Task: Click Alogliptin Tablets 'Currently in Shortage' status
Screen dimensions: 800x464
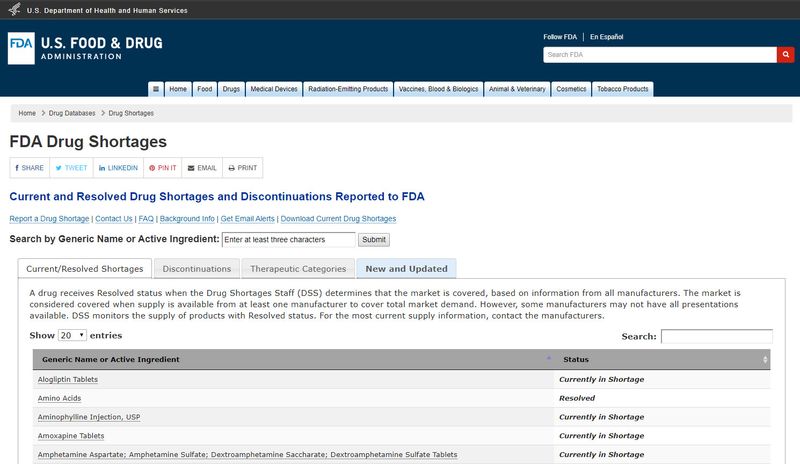Action: (602, 379)
